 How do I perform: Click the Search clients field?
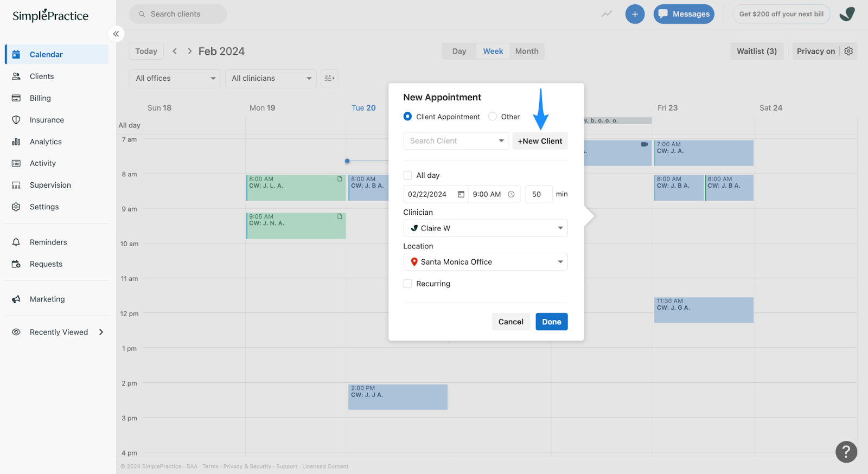tap(177, 14)
